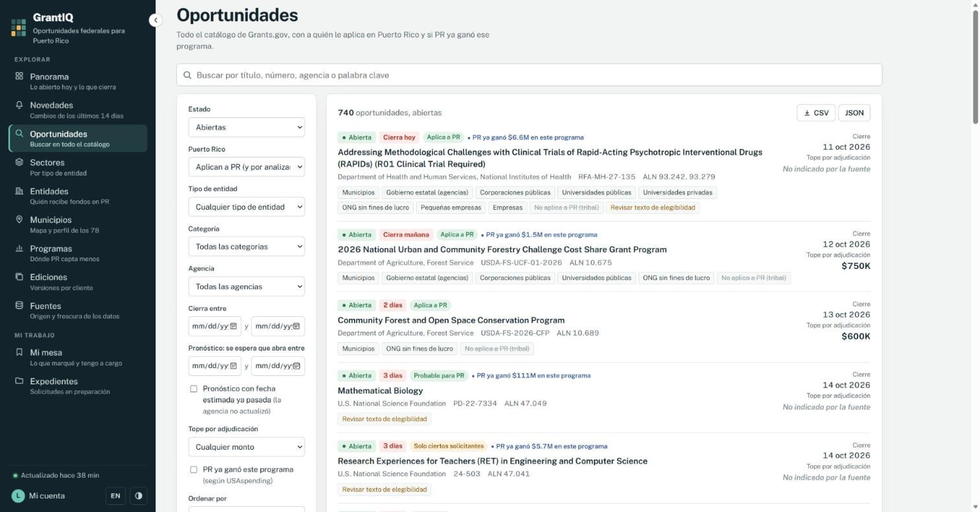Click the Mi mesa bookmark icon
The height and width of the screenshot is (512, 980).
pos(19,352)
